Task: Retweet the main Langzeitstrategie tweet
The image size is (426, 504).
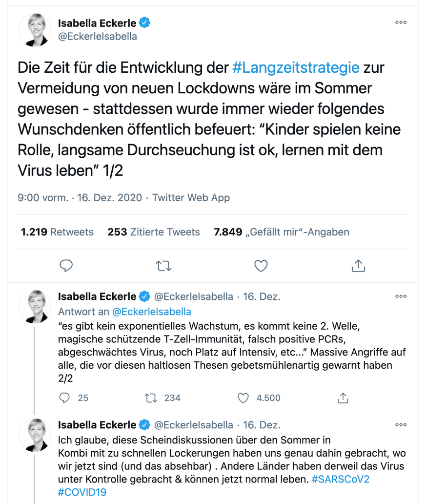Action: click(x=163, y=266)
